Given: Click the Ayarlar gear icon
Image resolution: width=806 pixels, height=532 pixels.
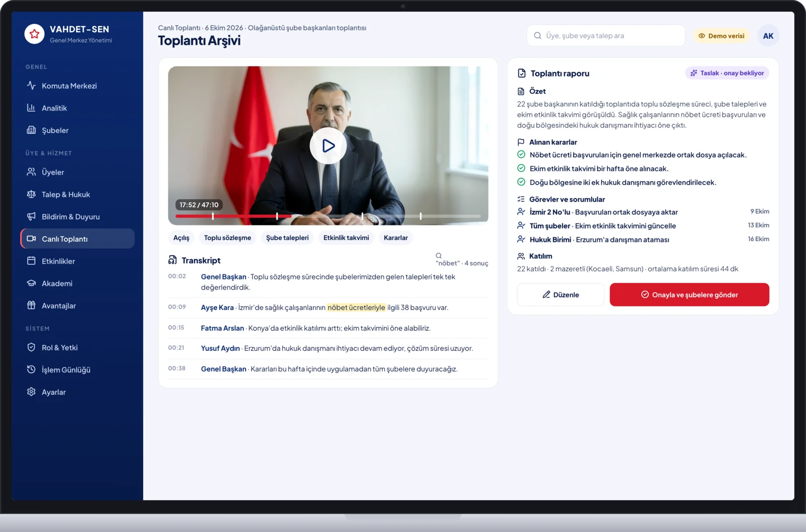Looking at the screenshot, I should click(31, 392).
